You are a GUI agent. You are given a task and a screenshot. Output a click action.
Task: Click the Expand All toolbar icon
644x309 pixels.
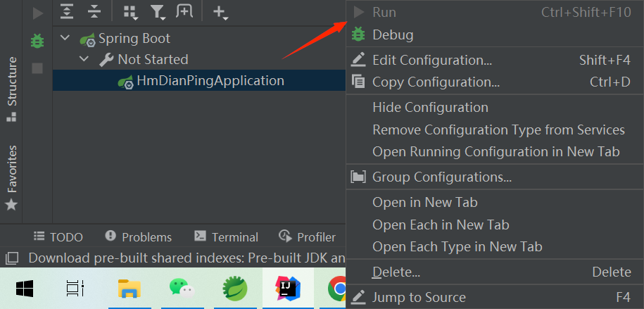pyautogui.click(x=66, y=12)
